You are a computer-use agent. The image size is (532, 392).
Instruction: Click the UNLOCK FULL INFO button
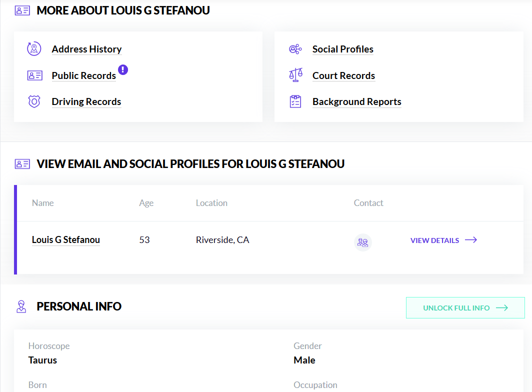pyautogui.click(x=465, y=307)
